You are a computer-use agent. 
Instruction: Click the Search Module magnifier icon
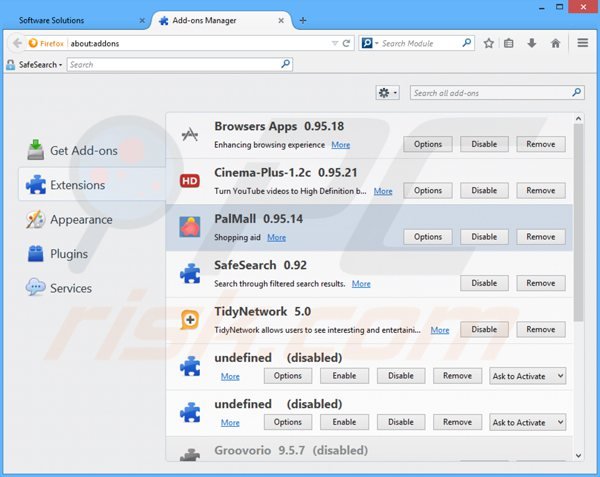(466, 43)
